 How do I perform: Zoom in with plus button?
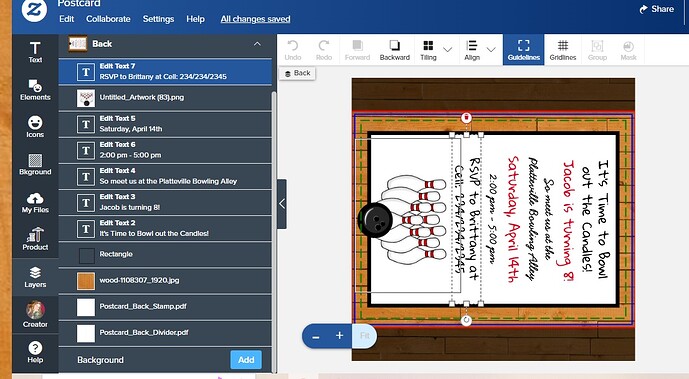coord(339,336)
